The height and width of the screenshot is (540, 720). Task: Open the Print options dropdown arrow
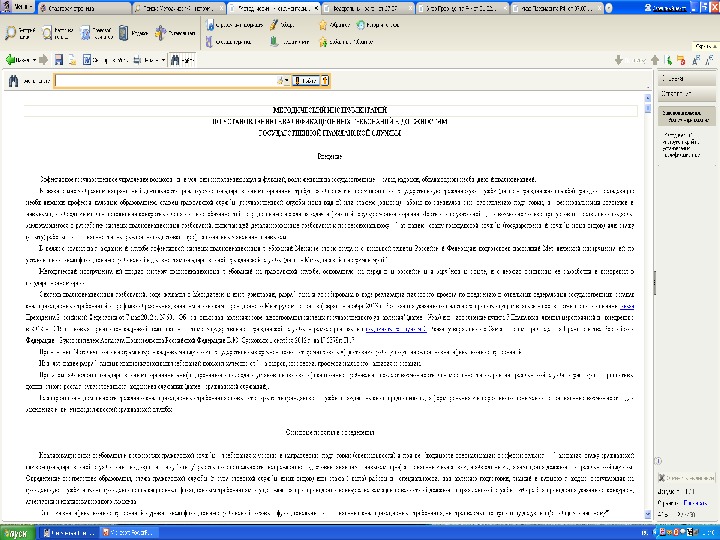(x=163, y=60)
